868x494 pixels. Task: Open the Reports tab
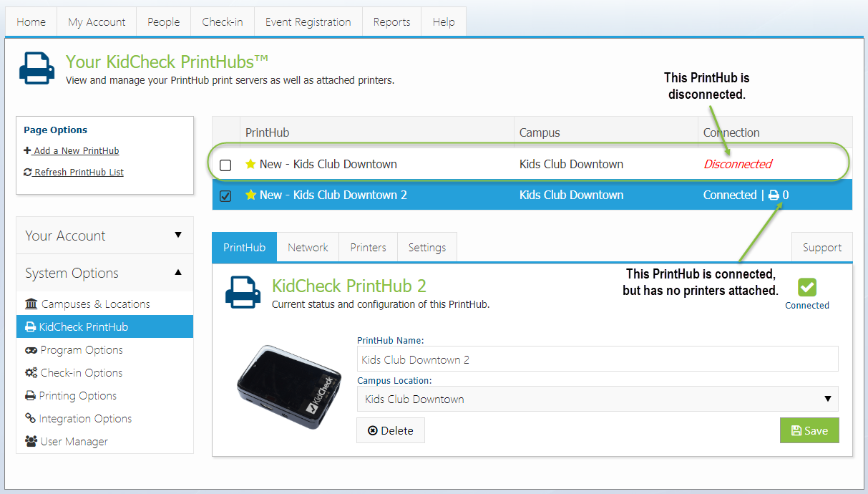click(x=392, y=21)
